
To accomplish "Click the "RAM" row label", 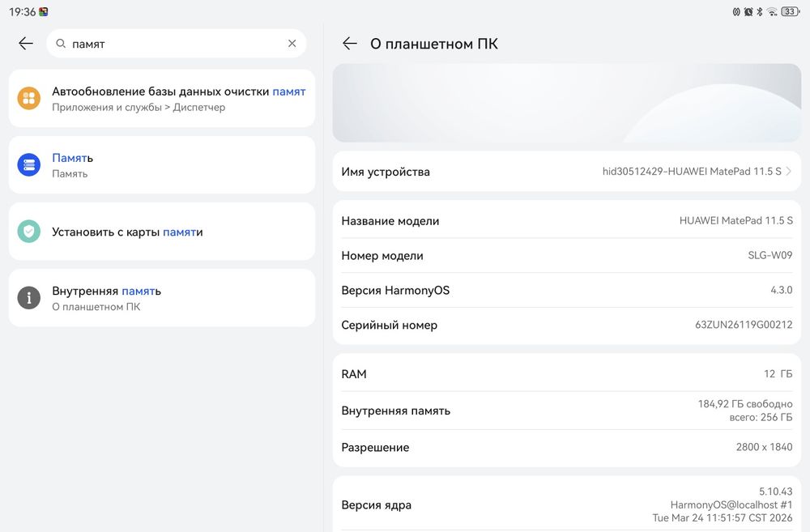I will tap(354, 374).
